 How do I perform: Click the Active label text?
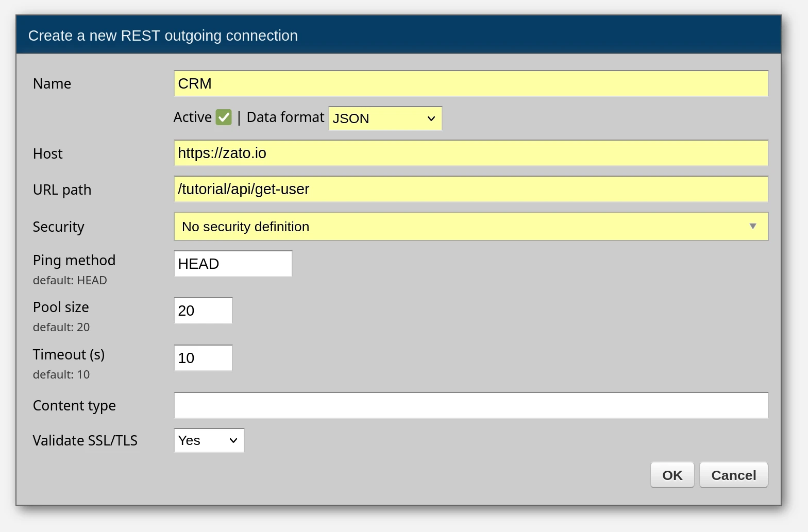tap(192, 117)
